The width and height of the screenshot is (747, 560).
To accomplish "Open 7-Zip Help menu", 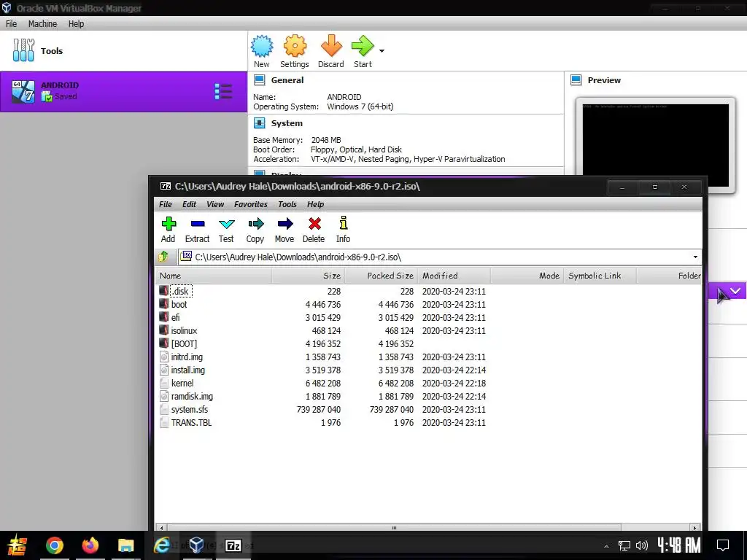I will click(x=315, y=204).
